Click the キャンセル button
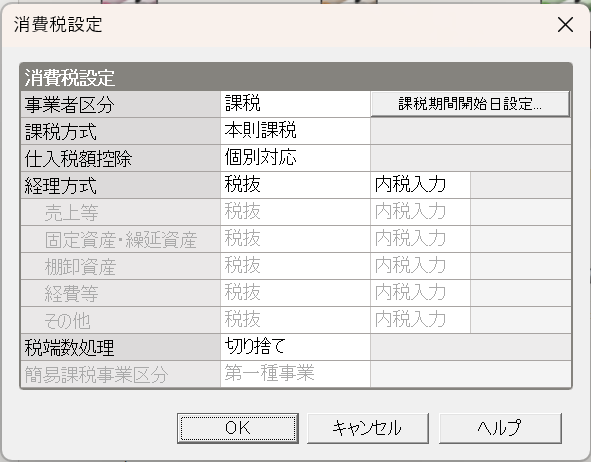Screen dimensions: 591x462 pos(368,428)
